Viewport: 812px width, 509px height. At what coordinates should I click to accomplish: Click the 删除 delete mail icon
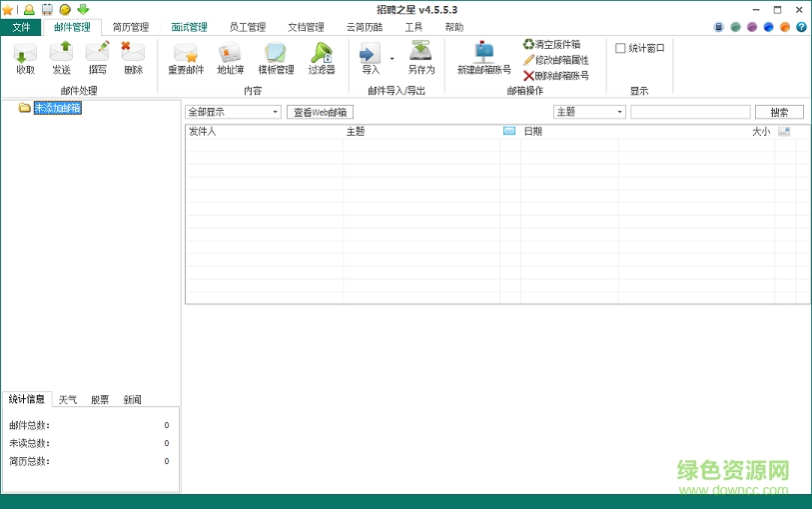pyautogui.click(x=133, y=58)
